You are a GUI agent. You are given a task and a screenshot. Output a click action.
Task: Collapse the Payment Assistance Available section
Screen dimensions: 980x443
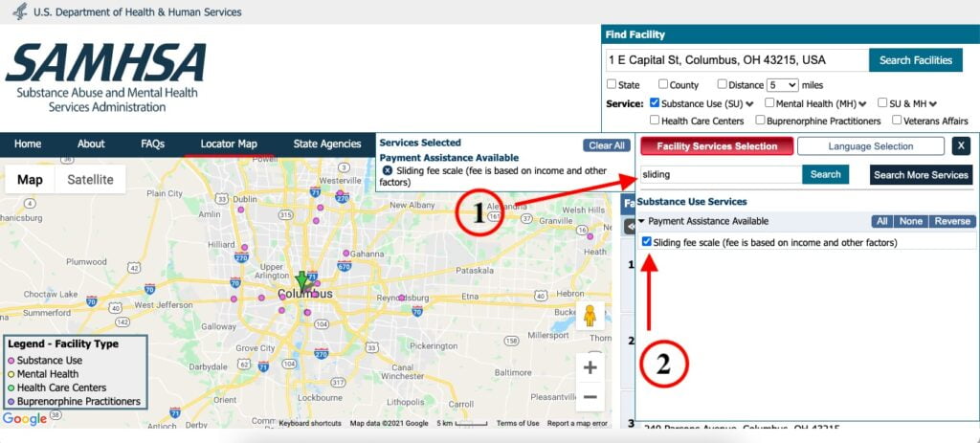642,221
